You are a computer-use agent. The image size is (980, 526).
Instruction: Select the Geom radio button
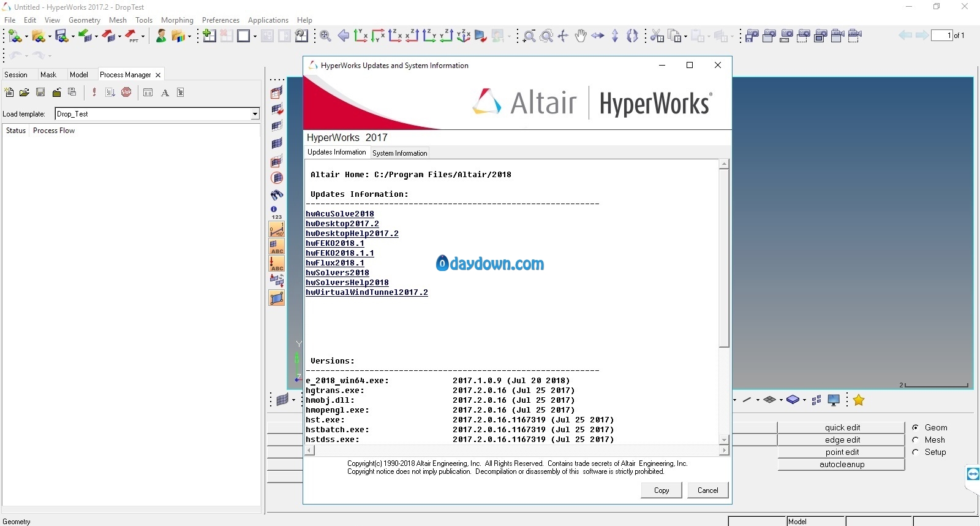(x=916, y=427)
